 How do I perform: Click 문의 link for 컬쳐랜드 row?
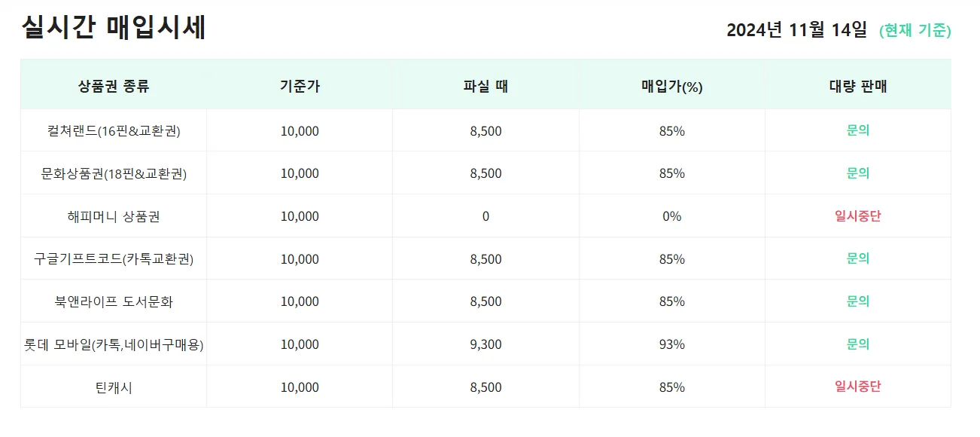pos(858,130)
